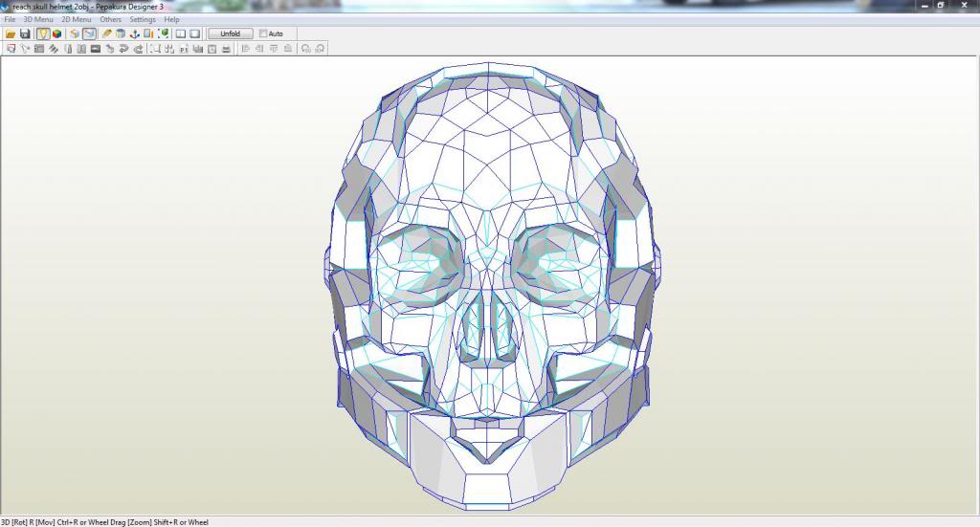
Task: Open the Help menu
Action: tap(171, 19)
